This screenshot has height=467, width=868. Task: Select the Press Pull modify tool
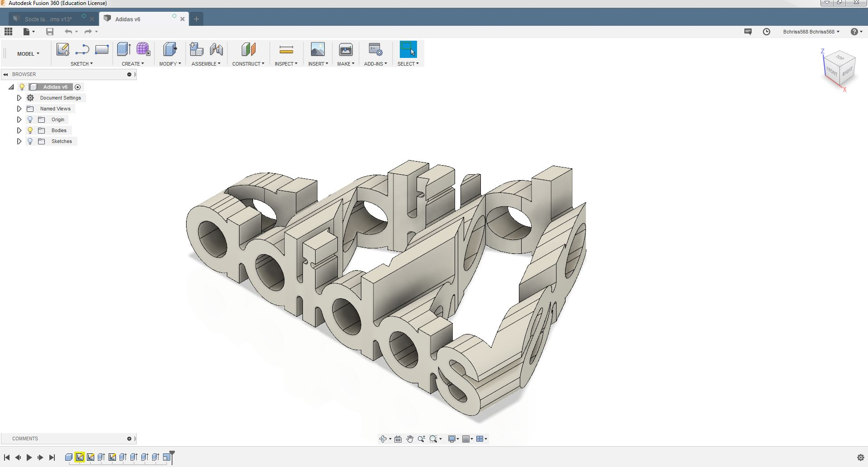(x=170, y=49)
